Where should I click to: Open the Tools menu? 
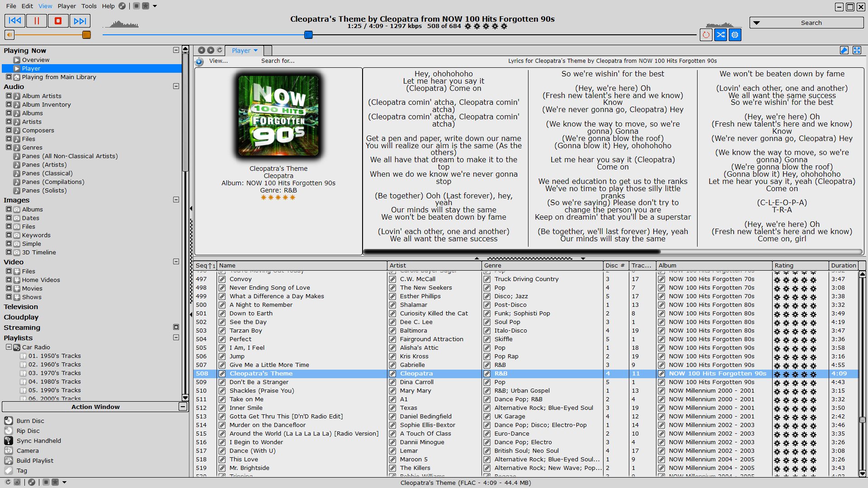[x=89, y=6]
